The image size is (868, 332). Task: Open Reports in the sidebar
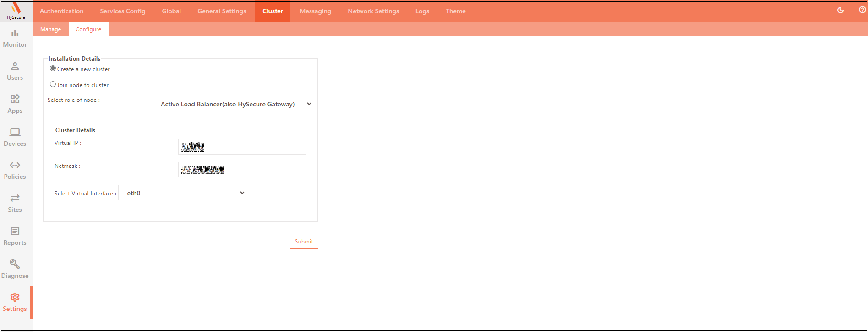[15, 236]
